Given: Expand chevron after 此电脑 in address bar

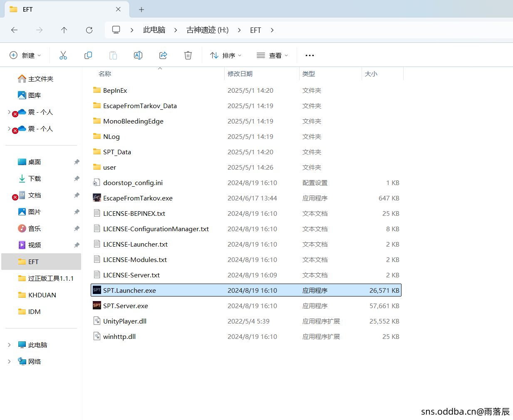Looking at the screenshot, I should [x=176, y=30].
